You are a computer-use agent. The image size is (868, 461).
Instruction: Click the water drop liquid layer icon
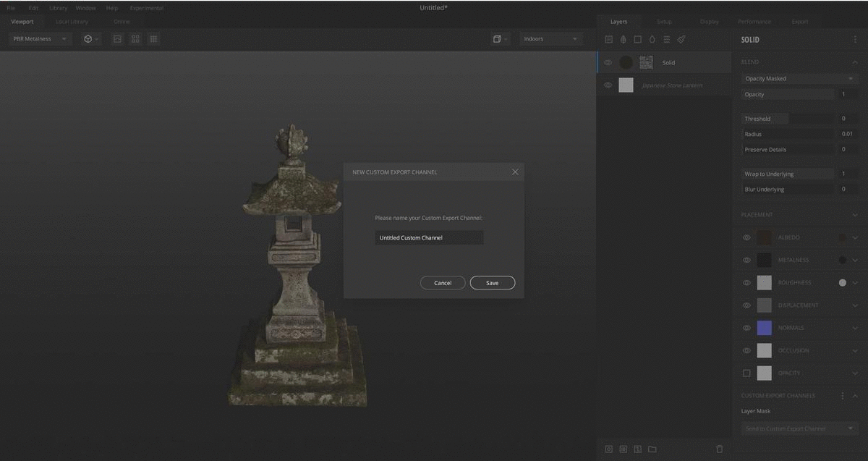tap(652, 39)
